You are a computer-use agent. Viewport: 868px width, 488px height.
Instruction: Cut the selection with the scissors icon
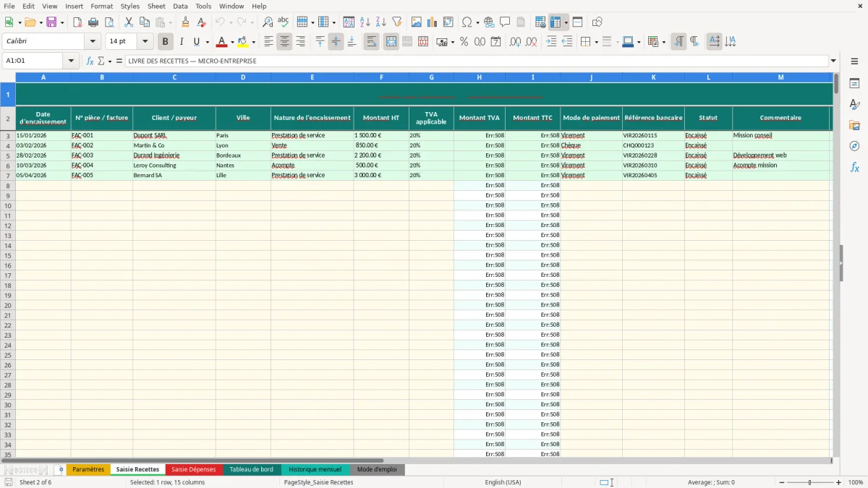(129, 22)
